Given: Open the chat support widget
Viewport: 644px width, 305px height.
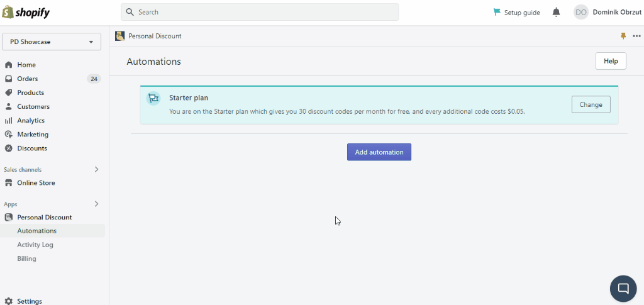Looking at the screenshot, I should [623, 288].
